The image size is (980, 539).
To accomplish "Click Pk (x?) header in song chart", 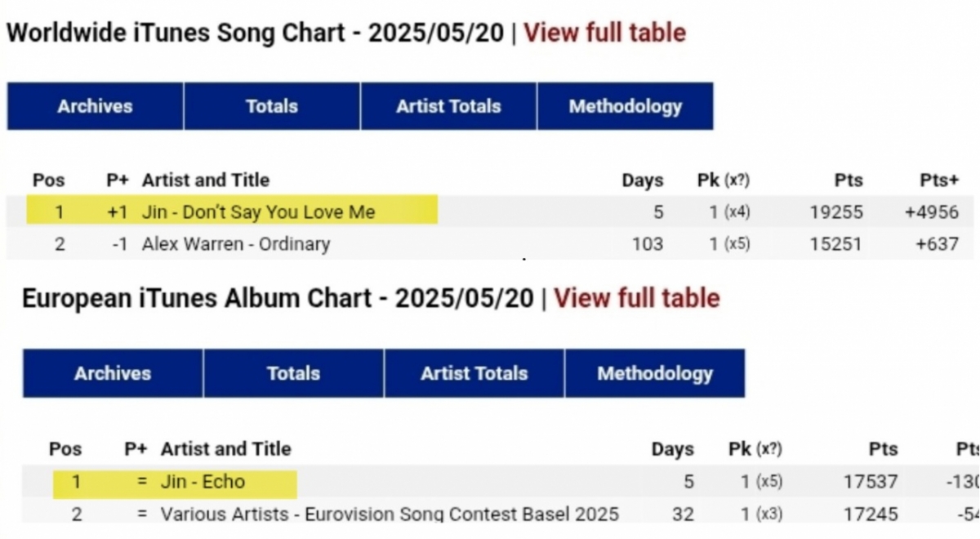I will (x=723, y=180).
